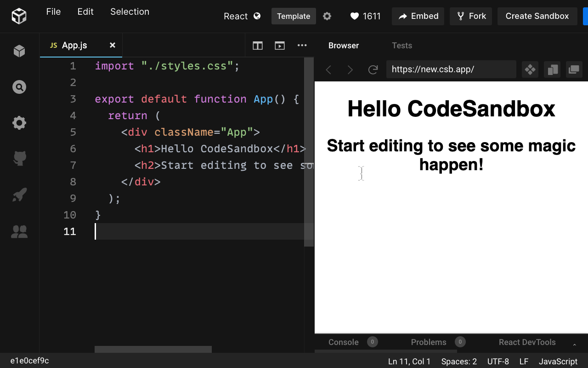Open the GitHub integration panel
This screenshot has height=368, width=588.
point(19,158)
